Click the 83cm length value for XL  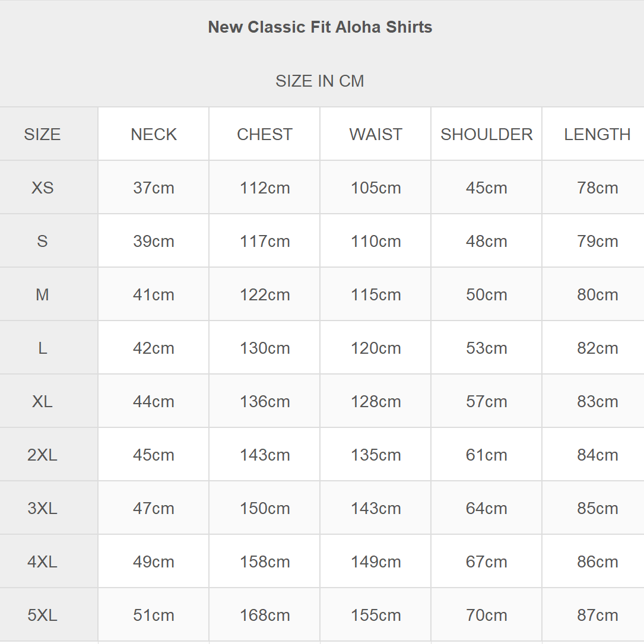[x=597, y=401]
